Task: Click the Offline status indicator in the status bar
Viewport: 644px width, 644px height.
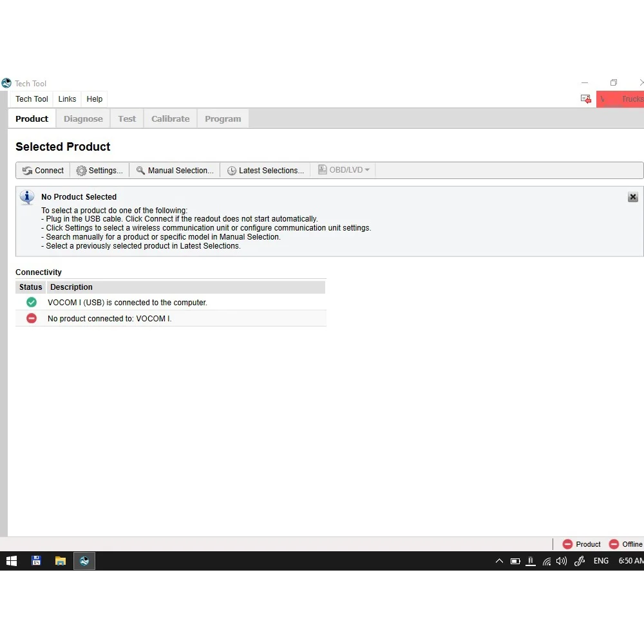Action: pos(625,544)
